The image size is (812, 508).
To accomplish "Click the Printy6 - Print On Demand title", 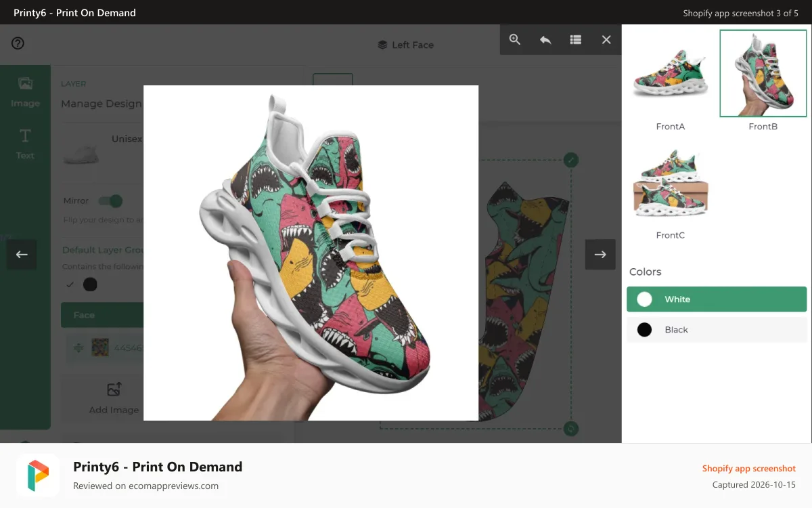I will (158, 467).
